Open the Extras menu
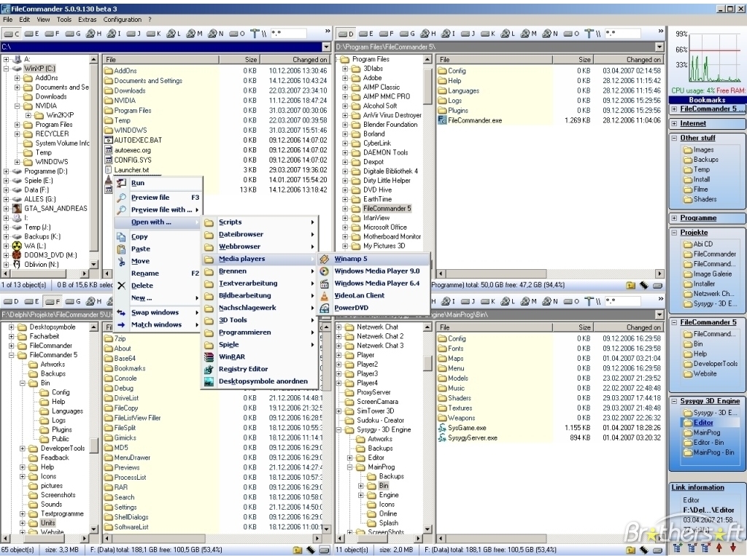The width and height of the screenshot is (747, 560). point(88,20)
